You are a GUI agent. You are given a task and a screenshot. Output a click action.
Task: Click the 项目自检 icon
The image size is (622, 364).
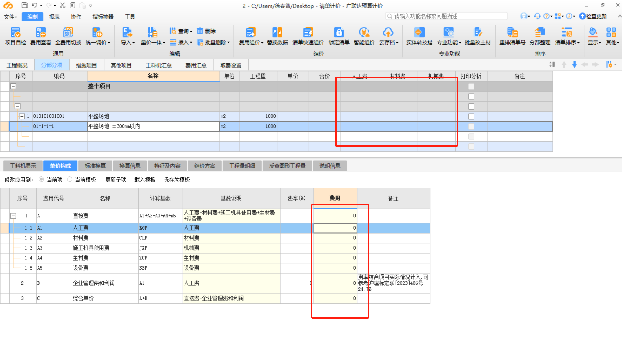[15, 36]
